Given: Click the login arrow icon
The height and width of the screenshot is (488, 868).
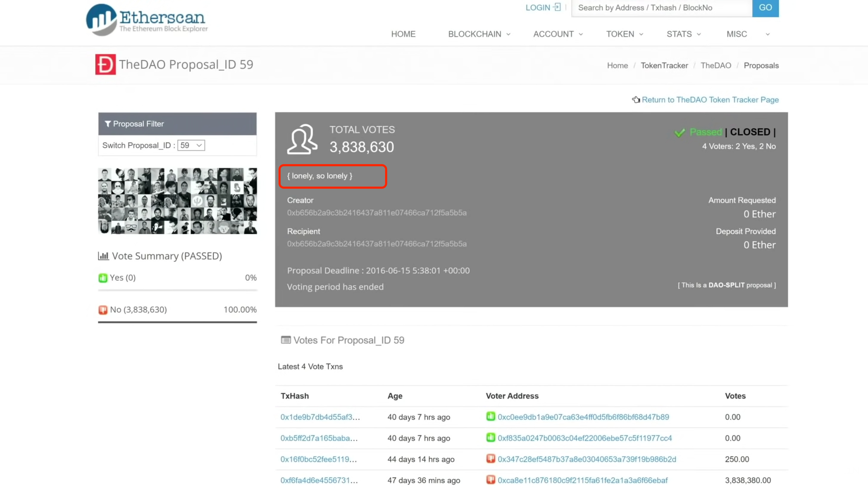Looking at the screenshot, I should click(557, 7).
